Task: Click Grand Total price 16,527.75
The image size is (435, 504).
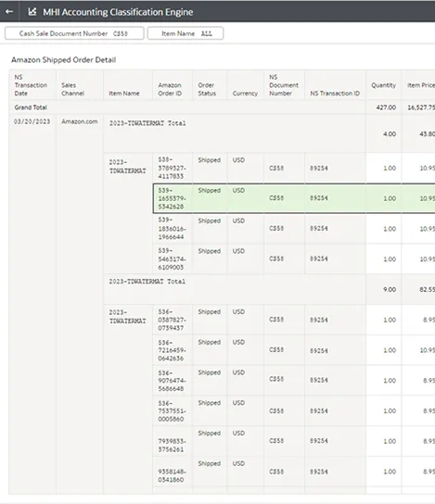Action: 421,107
